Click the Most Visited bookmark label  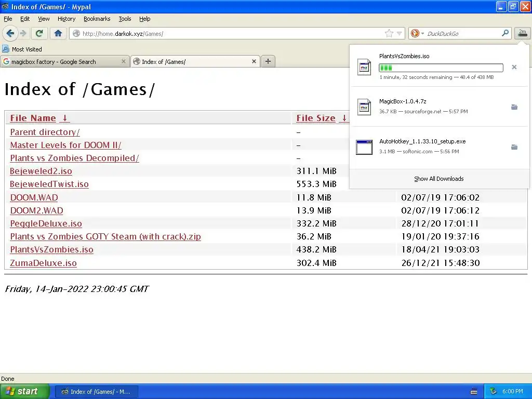(x=27, y=49)
